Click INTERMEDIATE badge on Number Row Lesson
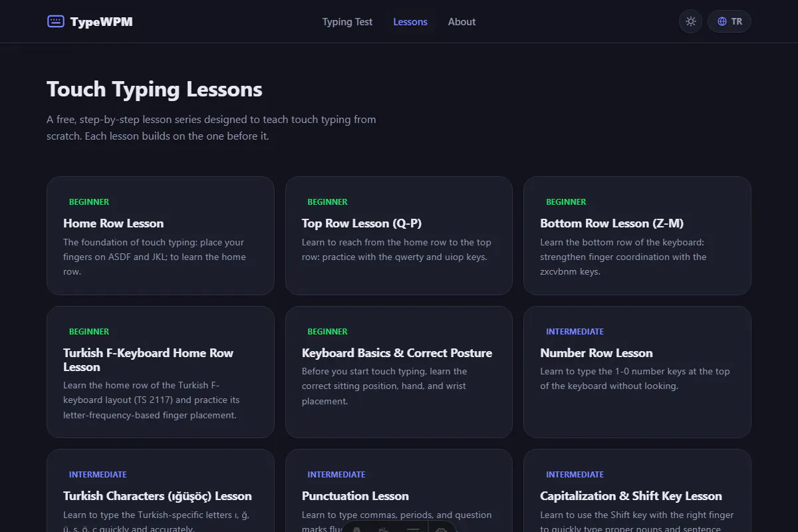Screen dimensions: 798x532 575,331
